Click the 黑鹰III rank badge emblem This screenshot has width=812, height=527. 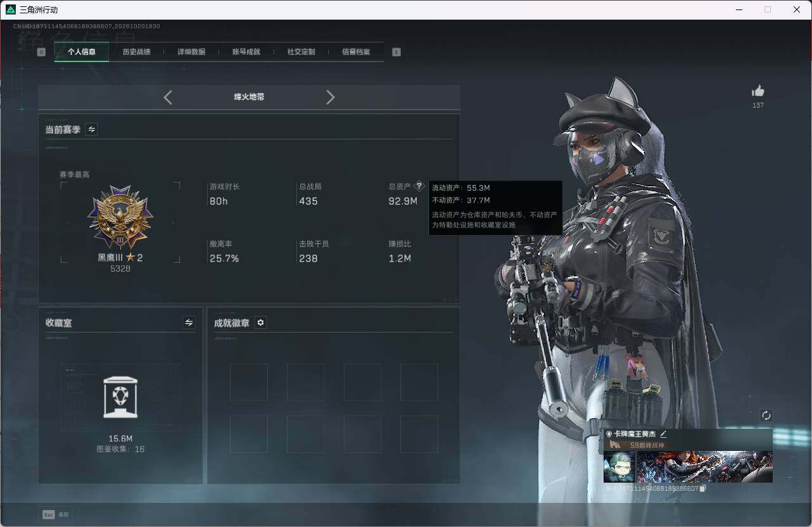(x=120, y=217)
